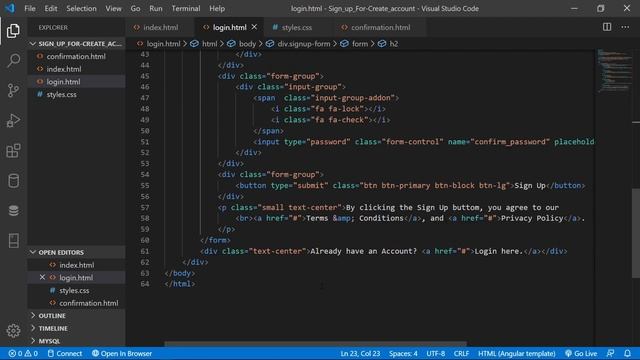
Task: Close login.html in Open Editors list
Action: [42, 278]
